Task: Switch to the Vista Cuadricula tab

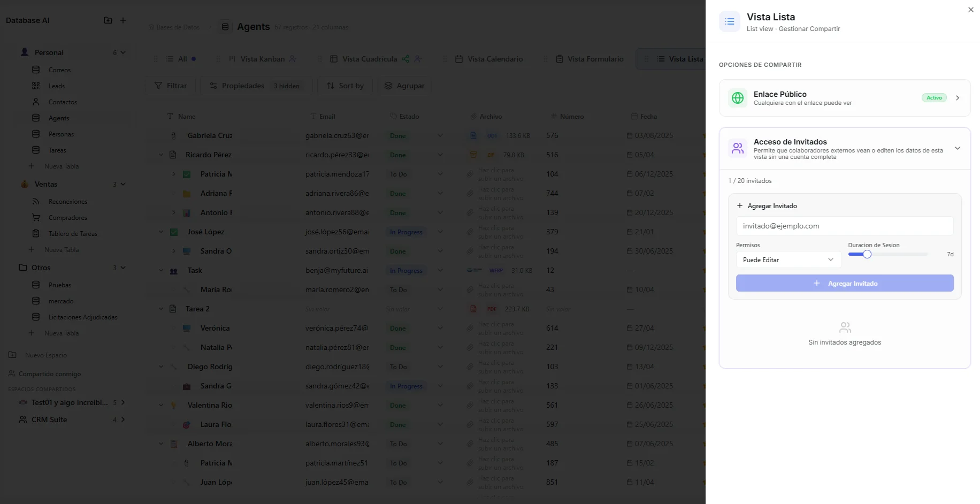Action: [x=370, y=59]
